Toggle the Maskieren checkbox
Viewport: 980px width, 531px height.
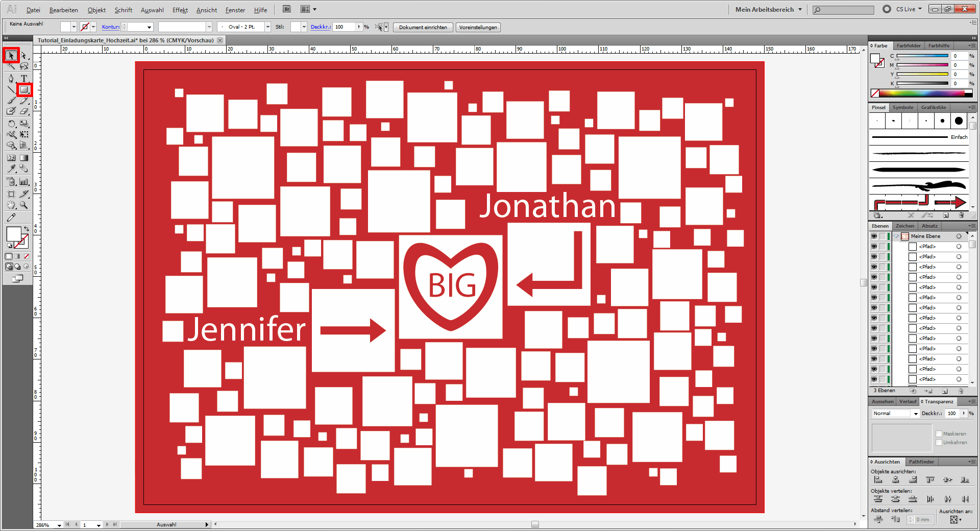coord(939,433)
